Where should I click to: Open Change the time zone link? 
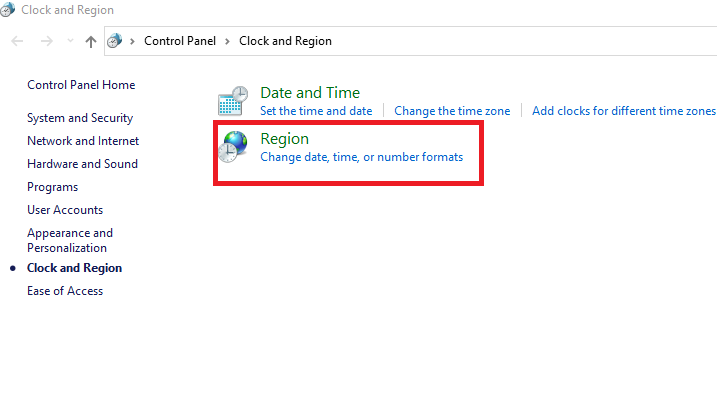coord(452,111)
